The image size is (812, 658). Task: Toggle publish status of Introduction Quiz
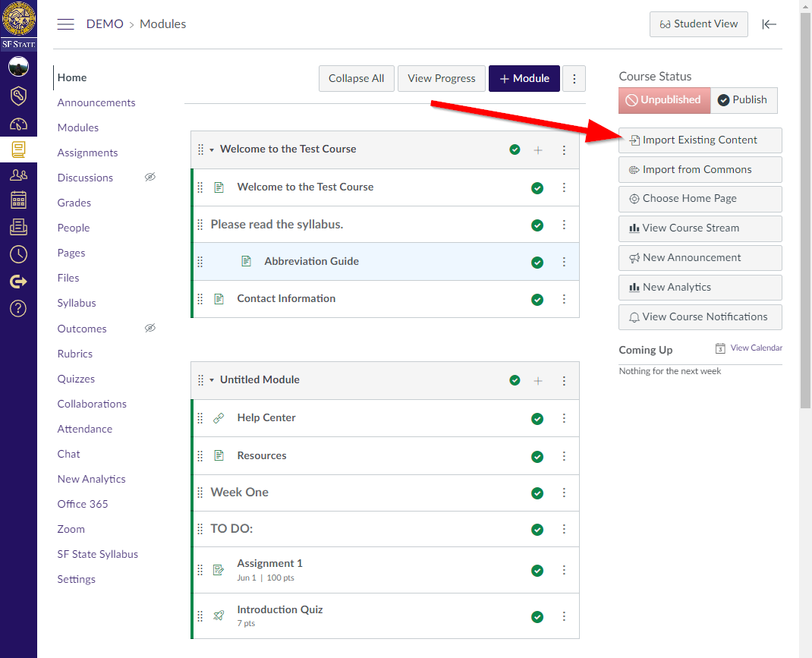[537, 616]
